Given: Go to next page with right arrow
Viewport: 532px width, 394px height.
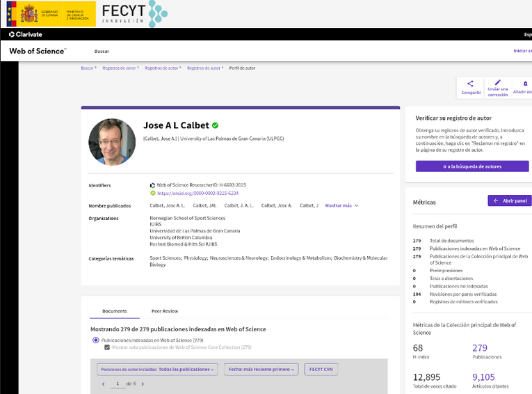Looking at the screenshot, I should [143, 384].
